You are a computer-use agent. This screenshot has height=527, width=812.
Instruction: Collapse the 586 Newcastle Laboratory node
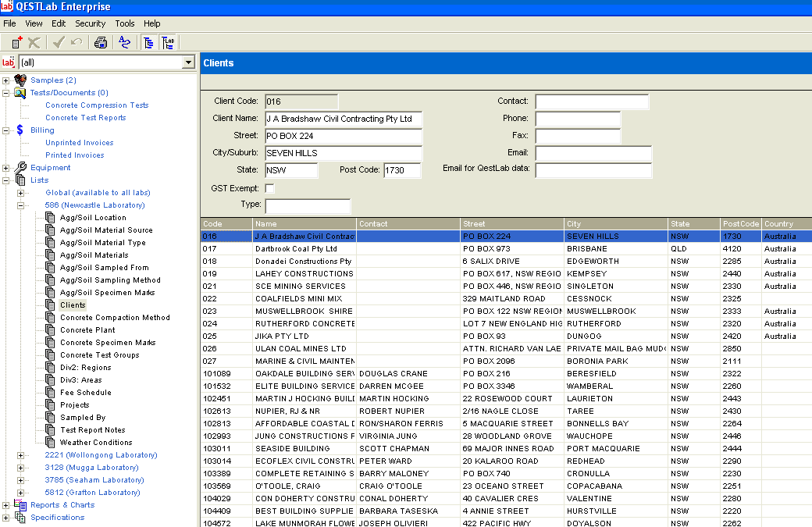tap(21, 205)
